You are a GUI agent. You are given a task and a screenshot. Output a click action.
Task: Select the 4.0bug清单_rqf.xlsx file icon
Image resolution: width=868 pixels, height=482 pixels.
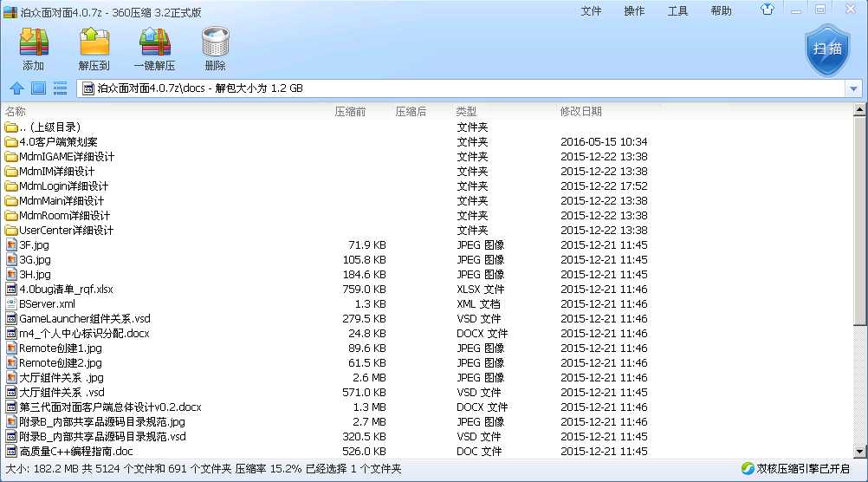coord(11,290)
